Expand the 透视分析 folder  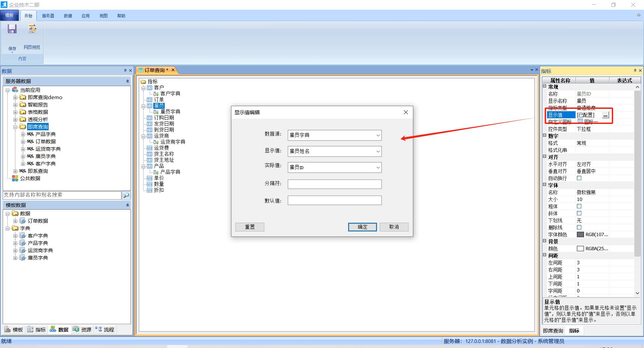(15, 120)
